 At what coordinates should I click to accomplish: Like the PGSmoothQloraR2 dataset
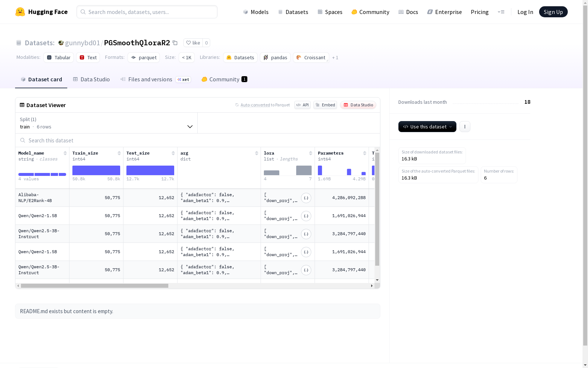tap(193, 43)
